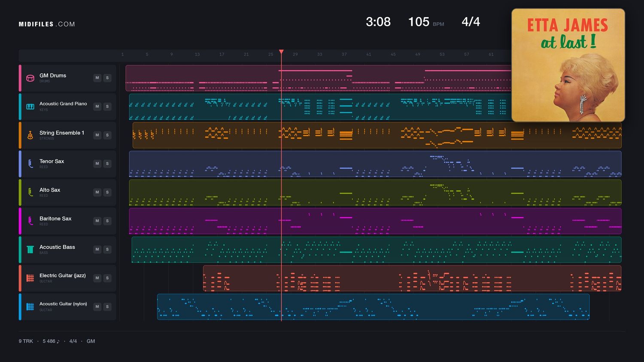Click the Alto Sax olive MIDI clip

[375, 193]
